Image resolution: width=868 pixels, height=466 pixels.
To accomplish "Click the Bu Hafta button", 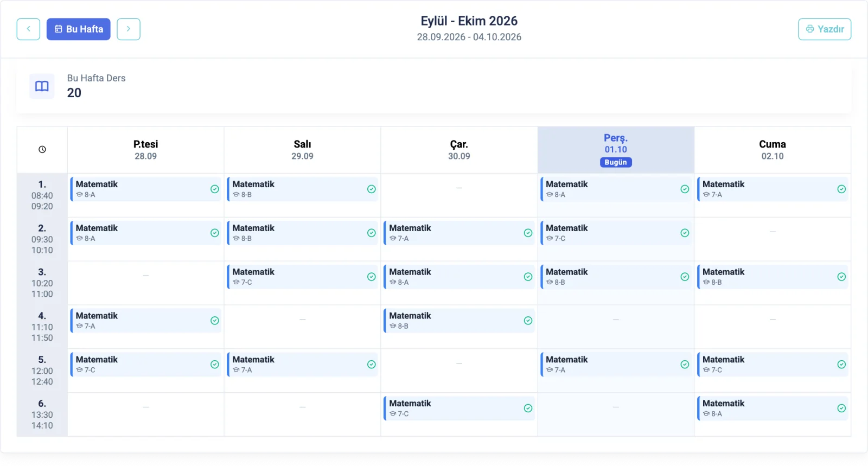I will 79,29.
